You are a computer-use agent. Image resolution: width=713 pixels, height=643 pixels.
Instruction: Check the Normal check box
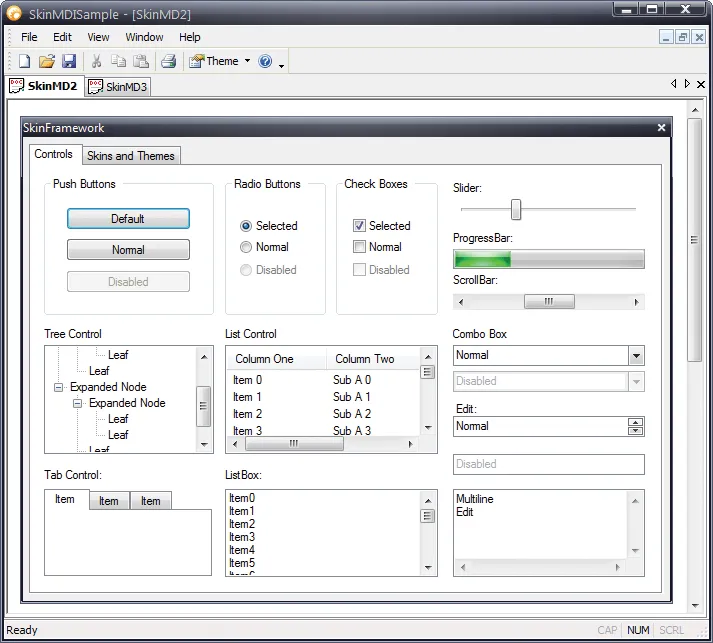click(377, 247)
